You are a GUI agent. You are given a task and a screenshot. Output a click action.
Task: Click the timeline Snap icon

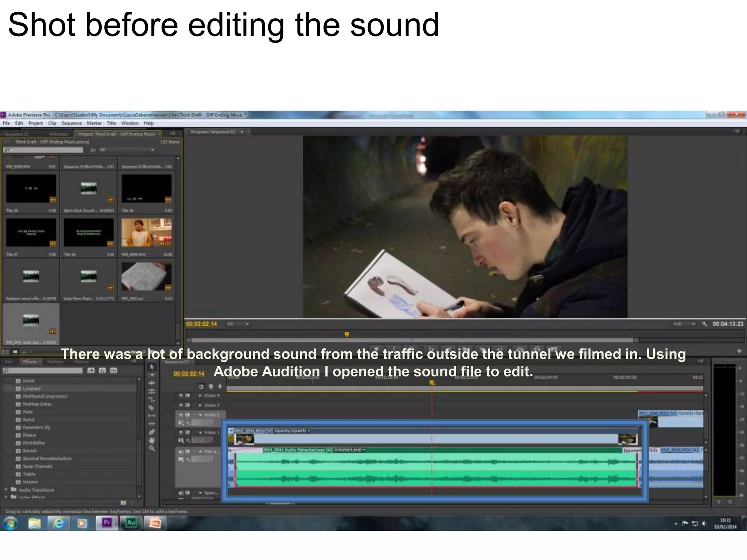(202, 387)
